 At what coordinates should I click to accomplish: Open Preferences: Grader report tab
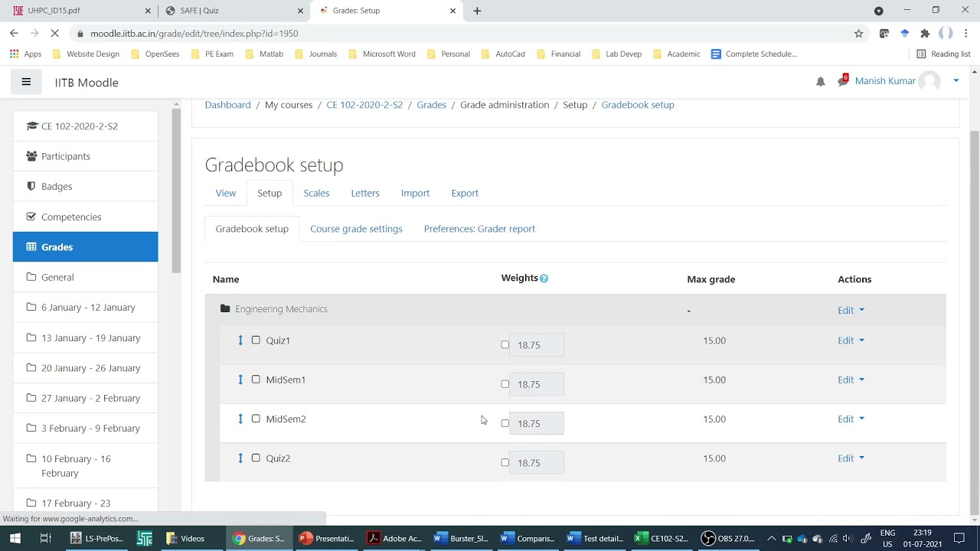(479, 229)
